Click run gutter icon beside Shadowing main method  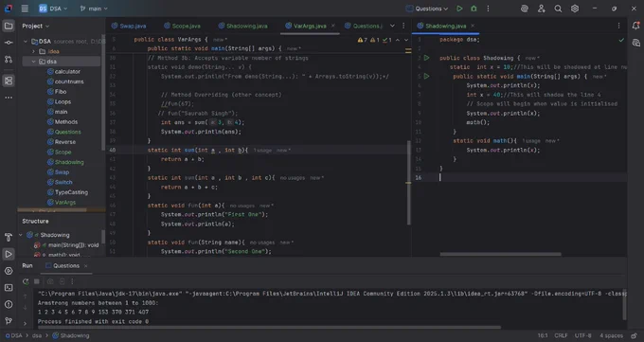click(x=427, y=76)
